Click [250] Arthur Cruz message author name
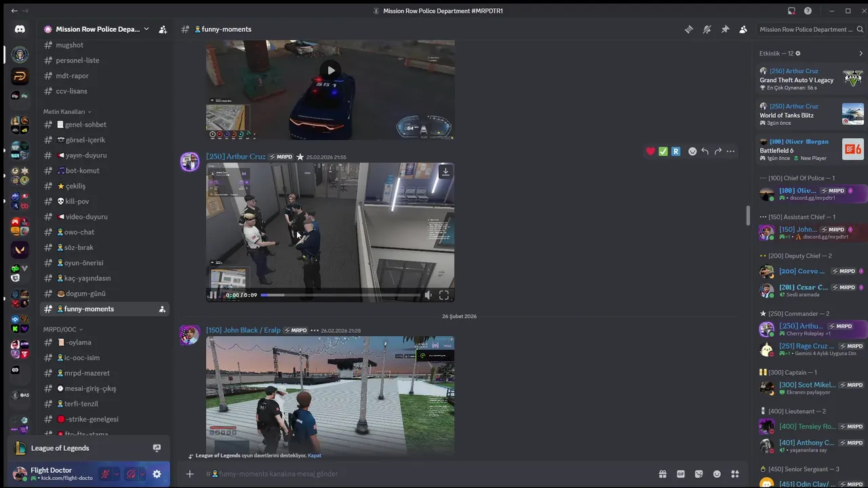The width and height of the screenshot is (868, 488). pyautogui.click(x=236, y=157)
